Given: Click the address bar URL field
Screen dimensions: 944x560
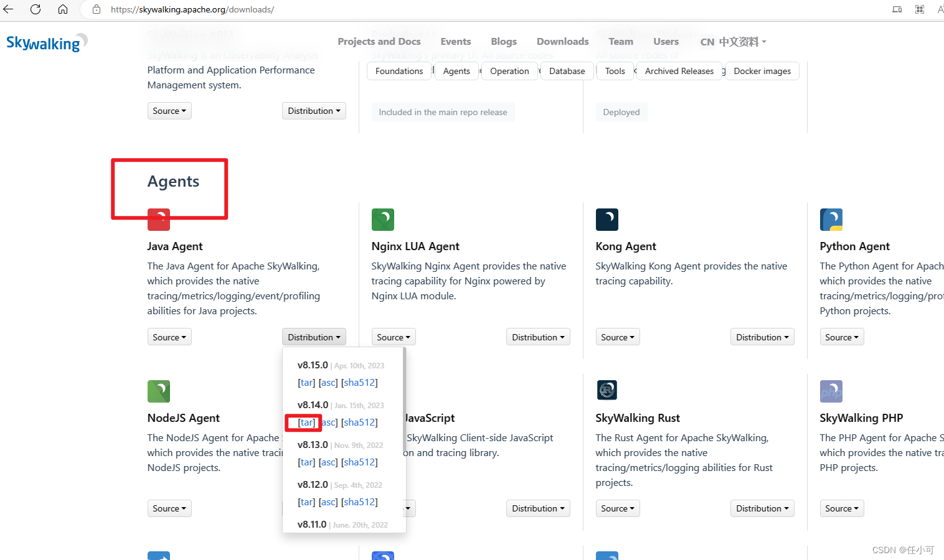Looking at the screenshot, I should click(192, 9).
